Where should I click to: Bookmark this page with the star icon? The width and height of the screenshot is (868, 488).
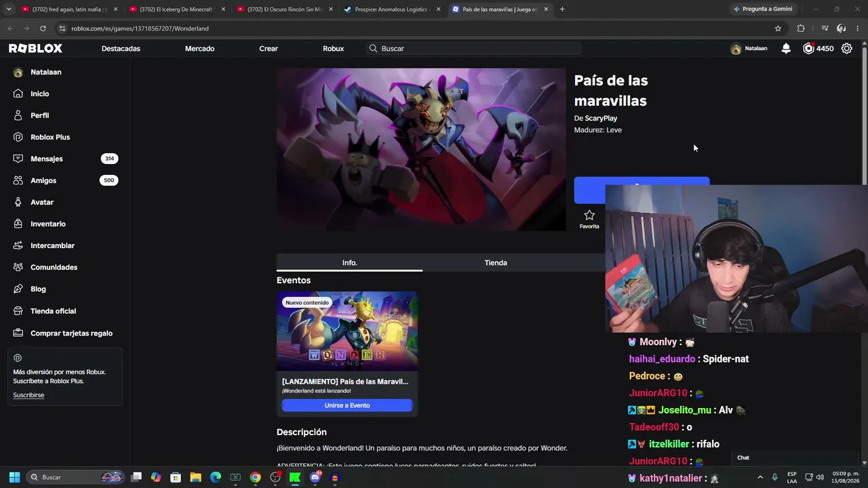coord(778,28)
